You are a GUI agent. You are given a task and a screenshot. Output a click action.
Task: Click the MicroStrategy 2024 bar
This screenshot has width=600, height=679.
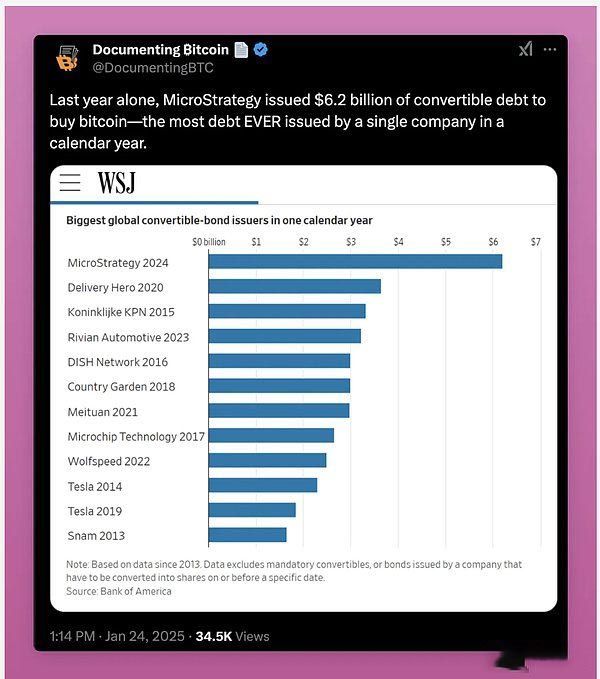(355, 262)
